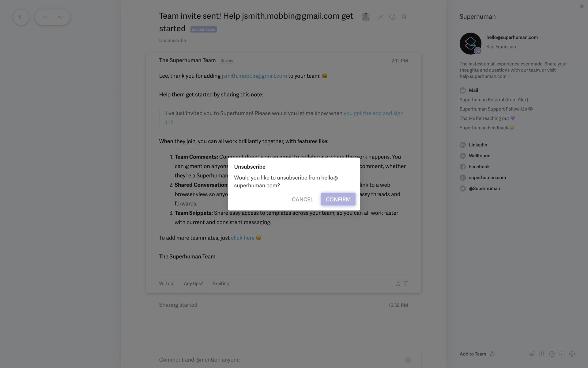Go back using the left arrow

21,17
